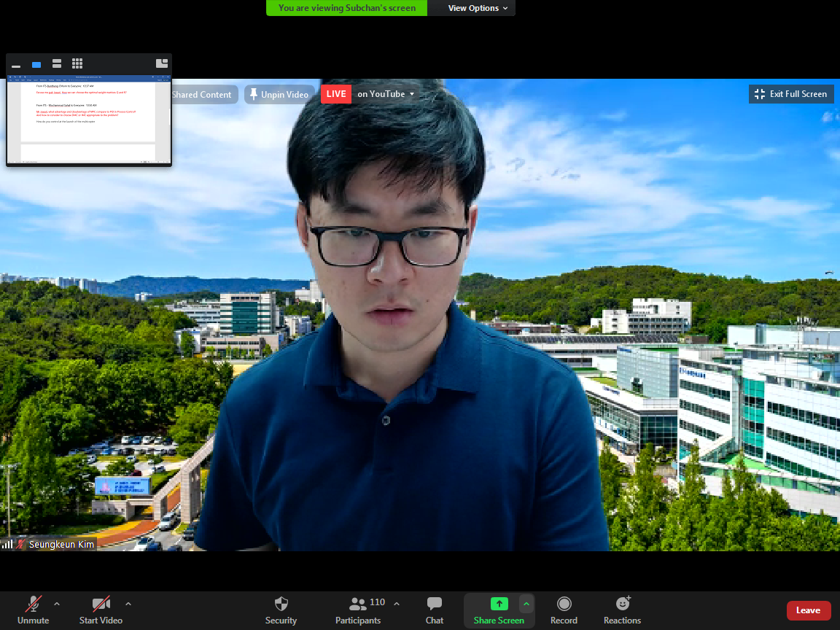Expand video settings arrow beside Start Video
This screenshot has width=840, height=630.
point(128,604)
